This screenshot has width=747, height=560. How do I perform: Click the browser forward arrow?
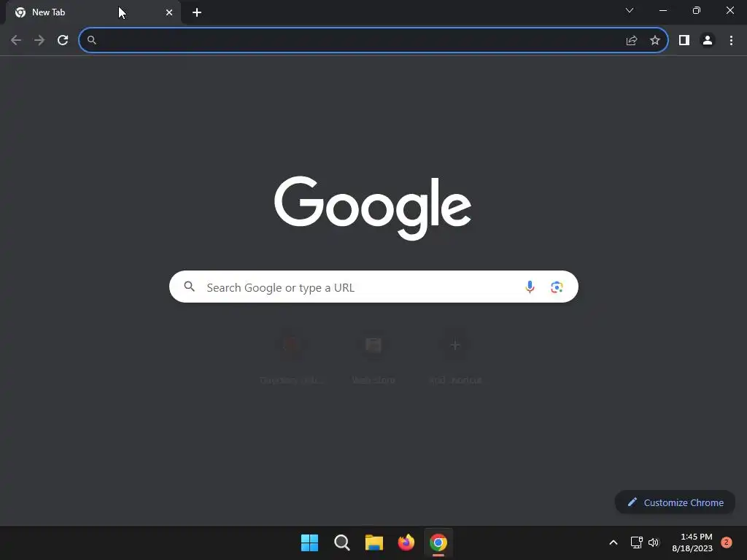point(39,40)
